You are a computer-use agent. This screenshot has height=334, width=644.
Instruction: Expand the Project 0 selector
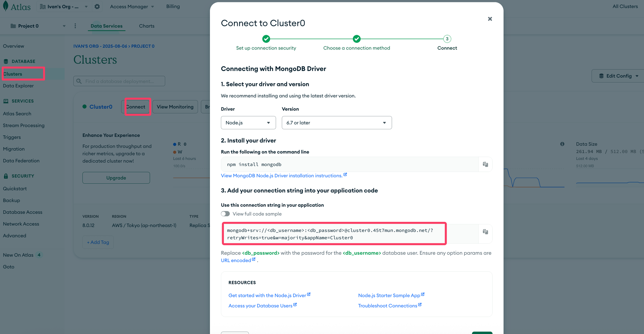click(38, 26)
